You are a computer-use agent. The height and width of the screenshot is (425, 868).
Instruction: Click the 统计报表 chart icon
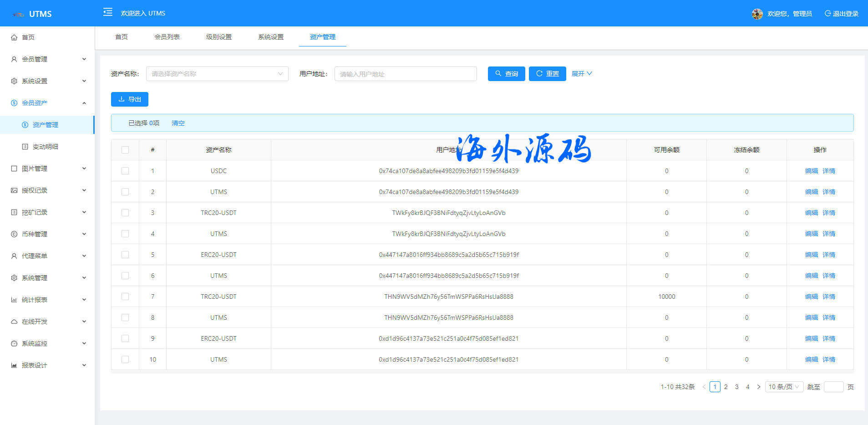[14, 300]
